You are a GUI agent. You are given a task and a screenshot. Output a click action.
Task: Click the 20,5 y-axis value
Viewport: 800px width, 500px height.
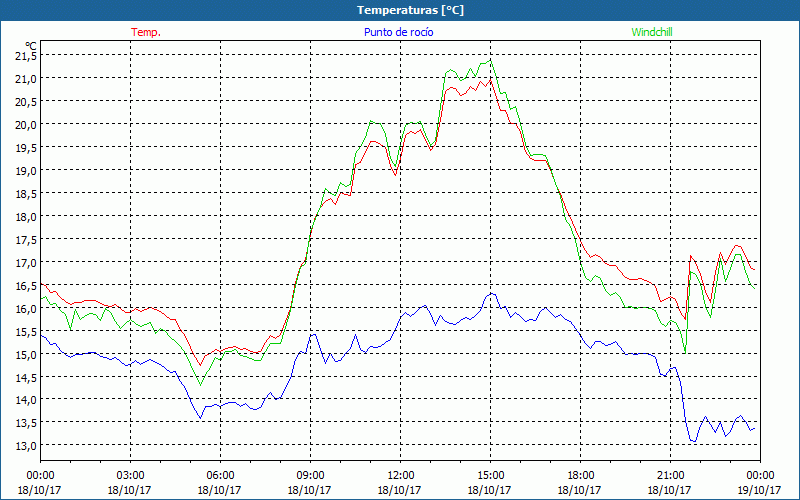tap(27, 102)
